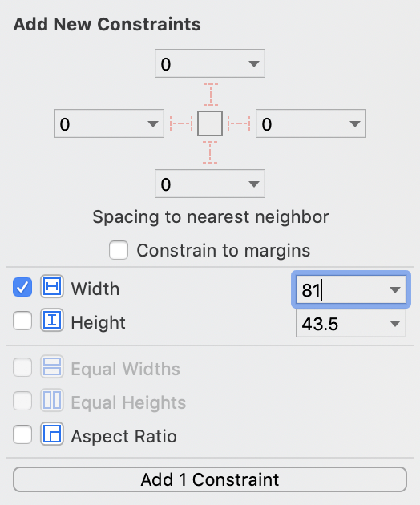
Task: Click the Aspect Ratio icon
Action: tap(52, 434)
